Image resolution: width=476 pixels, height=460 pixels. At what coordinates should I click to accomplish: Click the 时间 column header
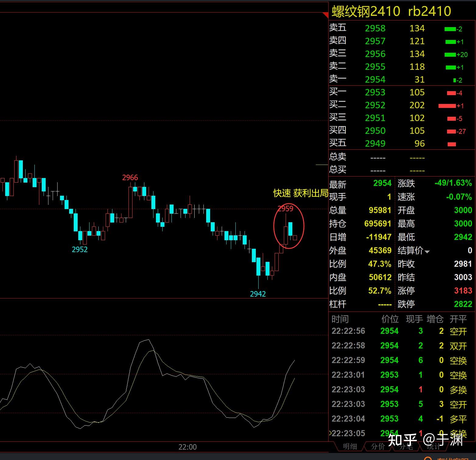tap(340, 319)
